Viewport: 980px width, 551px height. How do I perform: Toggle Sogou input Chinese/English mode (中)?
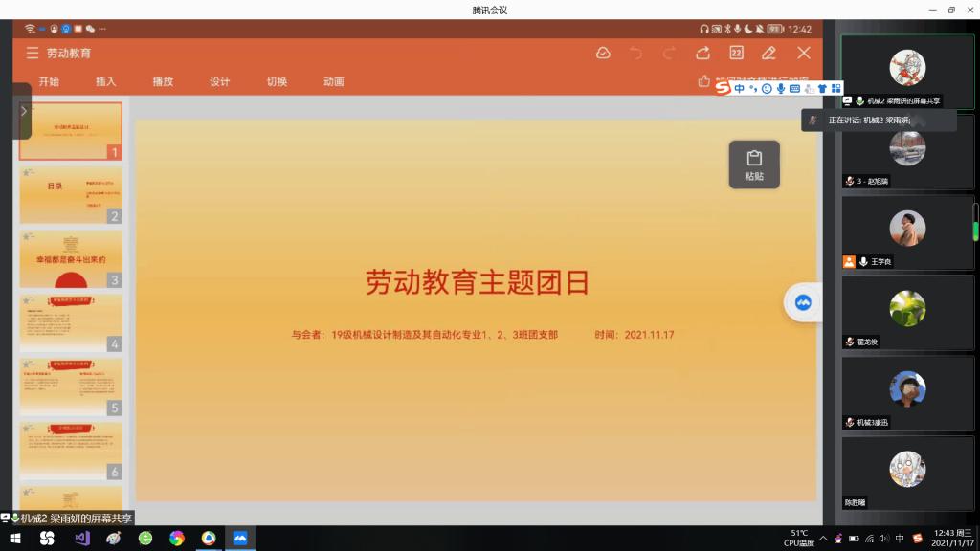740,89
